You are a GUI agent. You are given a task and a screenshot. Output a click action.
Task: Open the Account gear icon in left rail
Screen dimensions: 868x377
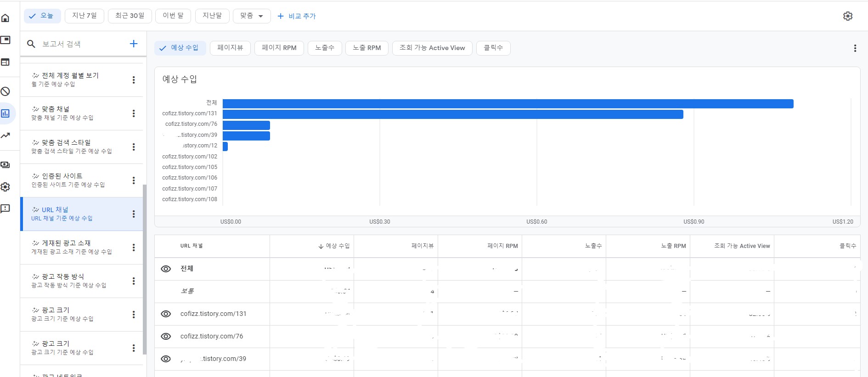click(6, 187)
